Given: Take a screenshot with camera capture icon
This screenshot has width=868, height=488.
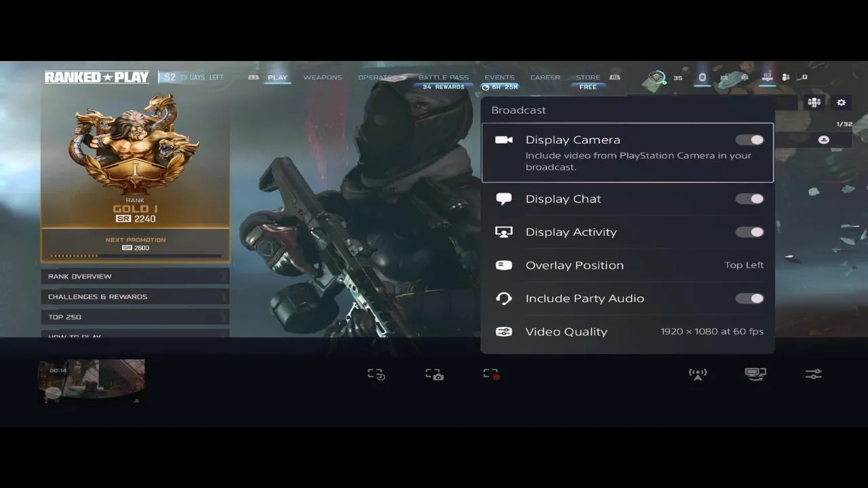Looking at the screenshot, I should (435, 374).
